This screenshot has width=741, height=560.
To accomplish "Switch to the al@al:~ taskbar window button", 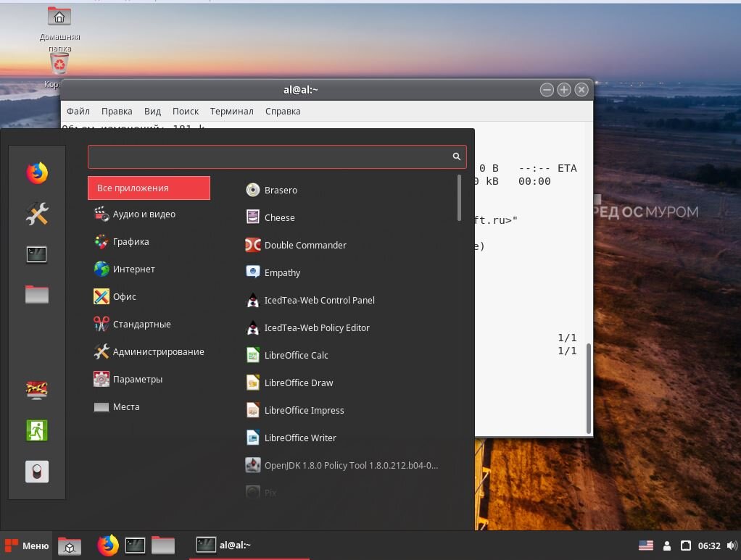I will [x=249, y=546].
